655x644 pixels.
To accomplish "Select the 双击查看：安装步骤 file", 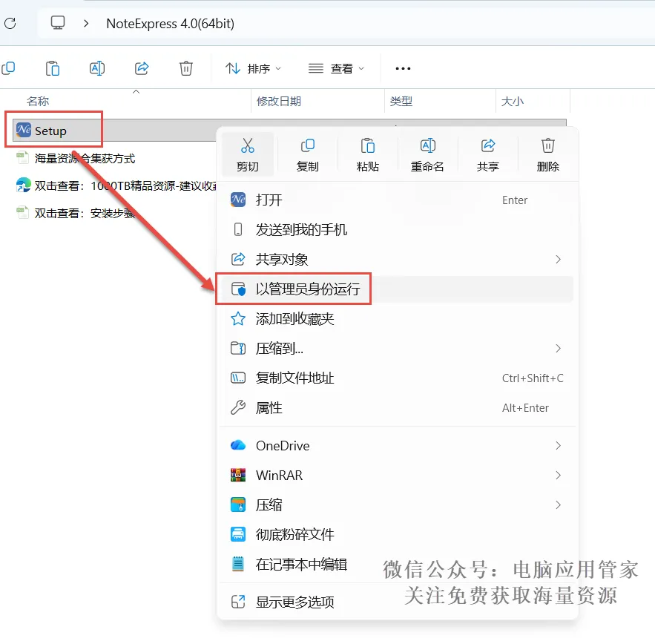I will [85, 213].
